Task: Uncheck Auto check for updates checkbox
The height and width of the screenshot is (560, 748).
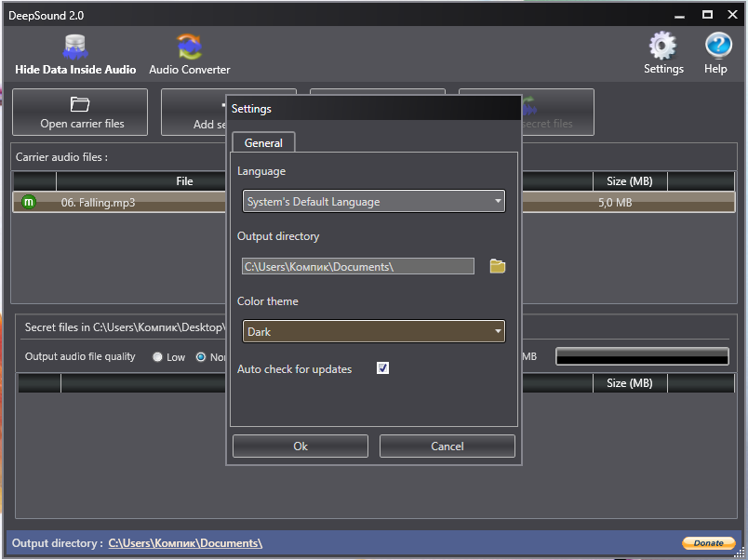Action: pyautogui.click(x=382, y=368)
